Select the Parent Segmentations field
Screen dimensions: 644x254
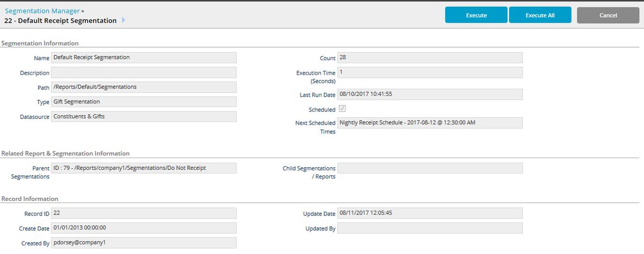click(144, 168)
